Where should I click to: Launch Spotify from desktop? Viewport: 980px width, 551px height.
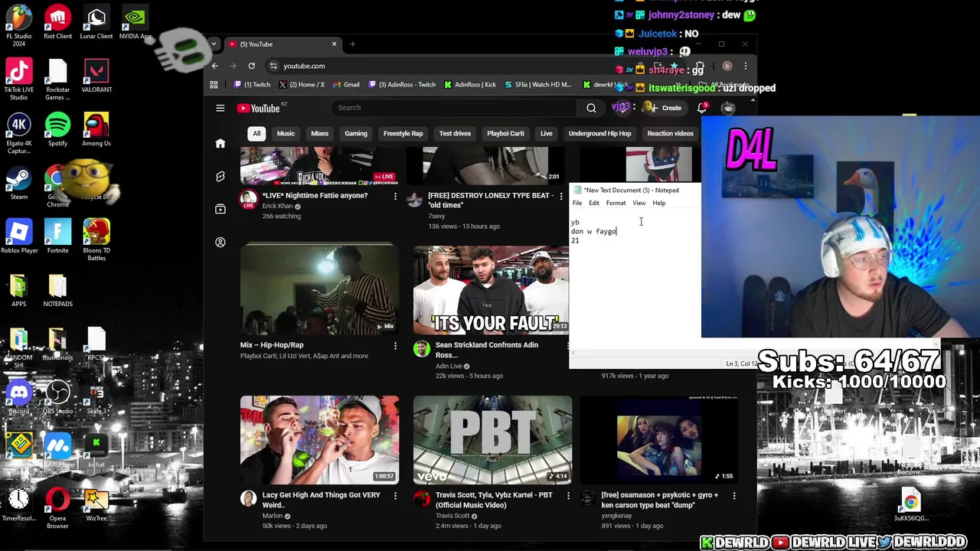coord(57,130)
